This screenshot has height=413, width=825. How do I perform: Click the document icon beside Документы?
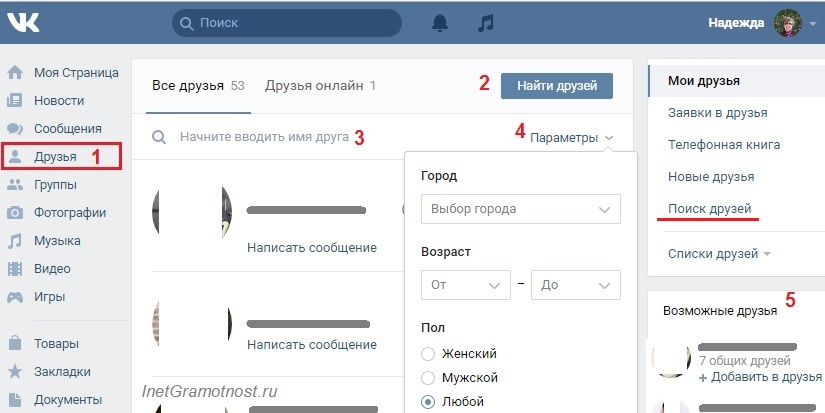pos(15,400)
